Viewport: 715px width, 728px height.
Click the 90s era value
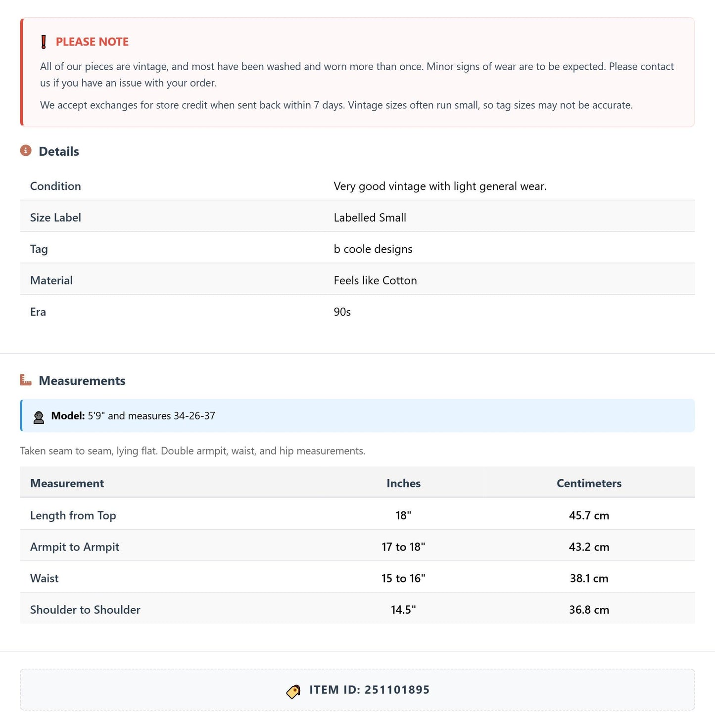342,312
